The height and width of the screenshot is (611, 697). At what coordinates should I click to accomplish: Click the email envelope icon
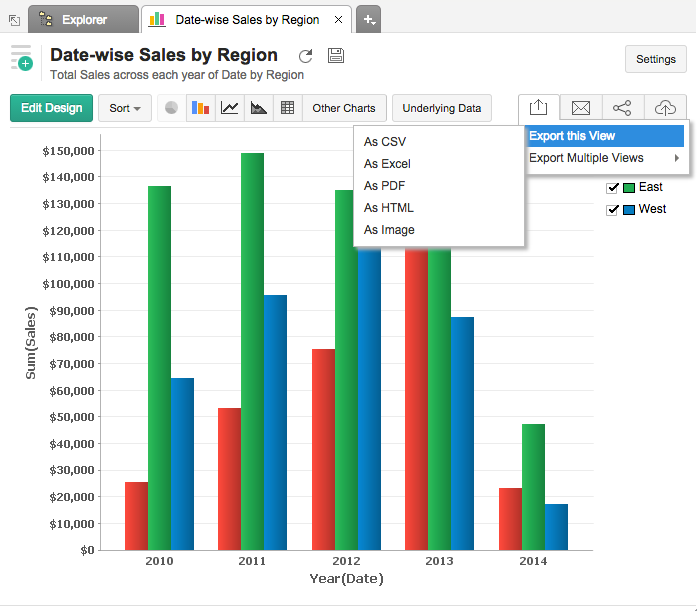(580, 108)
